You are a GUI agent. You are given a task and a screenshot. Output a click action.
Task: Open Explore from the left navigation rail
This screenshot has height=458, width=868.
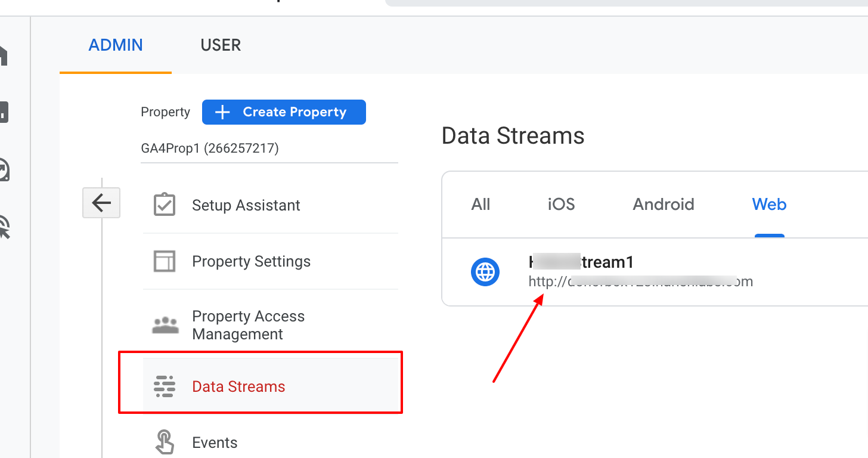click(4, 170)
